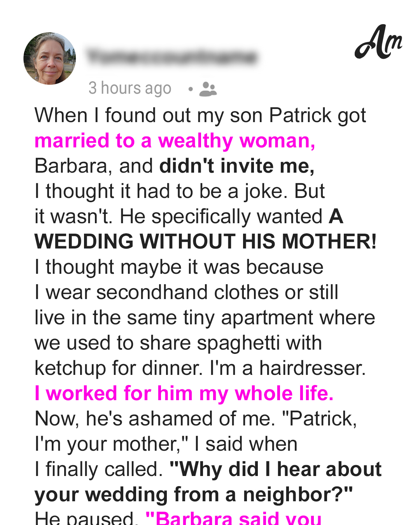Click the line starting 'I finally called.'
The image size is (420, 525).
(208, 469)
